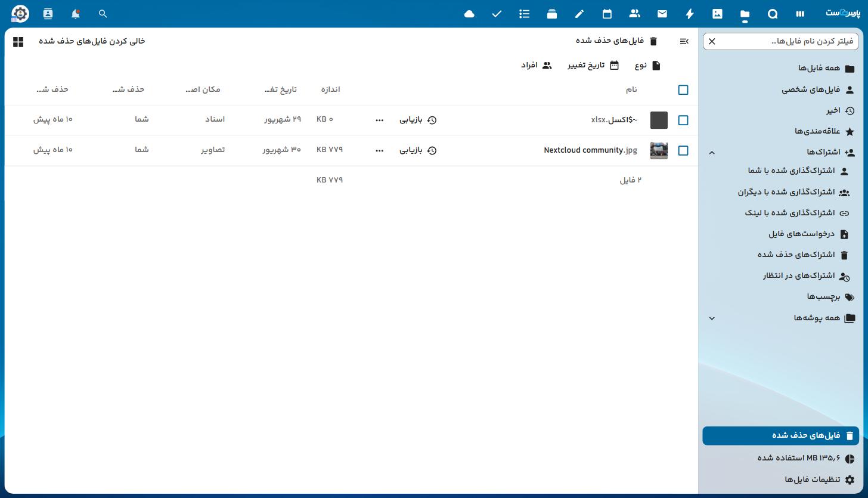Open اشتراک‌گذاری شده با لینک
This screenshot has height=498, width=868.
coord(780,213)
